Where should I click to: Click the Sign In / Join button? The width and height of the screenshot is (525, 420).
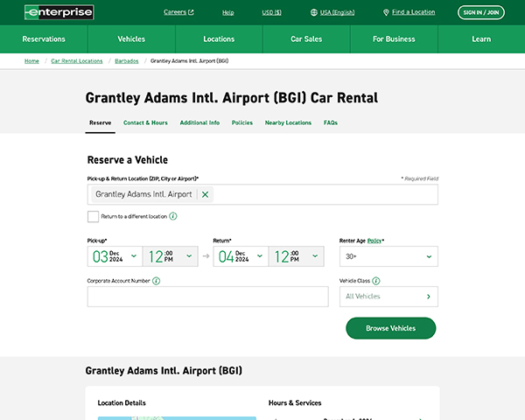(x=481, y=12)
